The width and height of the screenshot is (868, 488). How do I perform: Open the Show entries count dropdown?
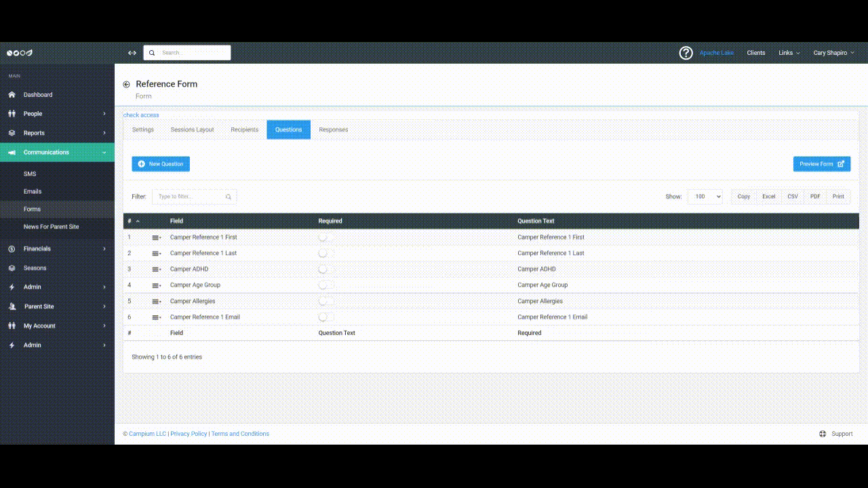(705, 197)
